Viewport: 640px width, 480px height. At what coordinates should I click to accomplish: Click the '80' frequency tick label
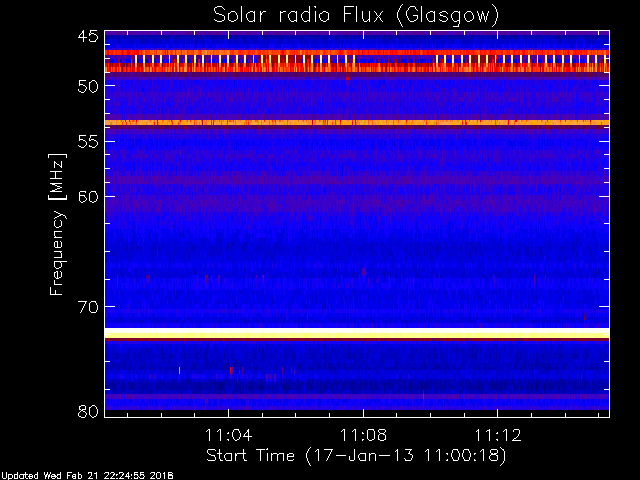coord(88,411)
